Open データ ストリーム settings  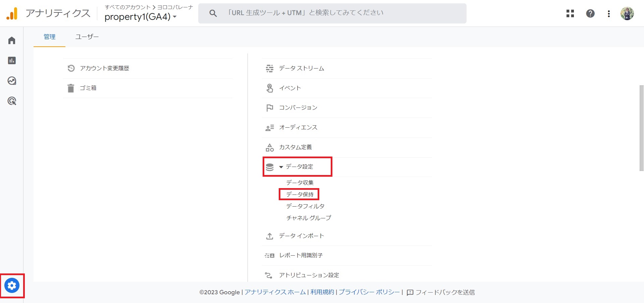click(301, 69)
